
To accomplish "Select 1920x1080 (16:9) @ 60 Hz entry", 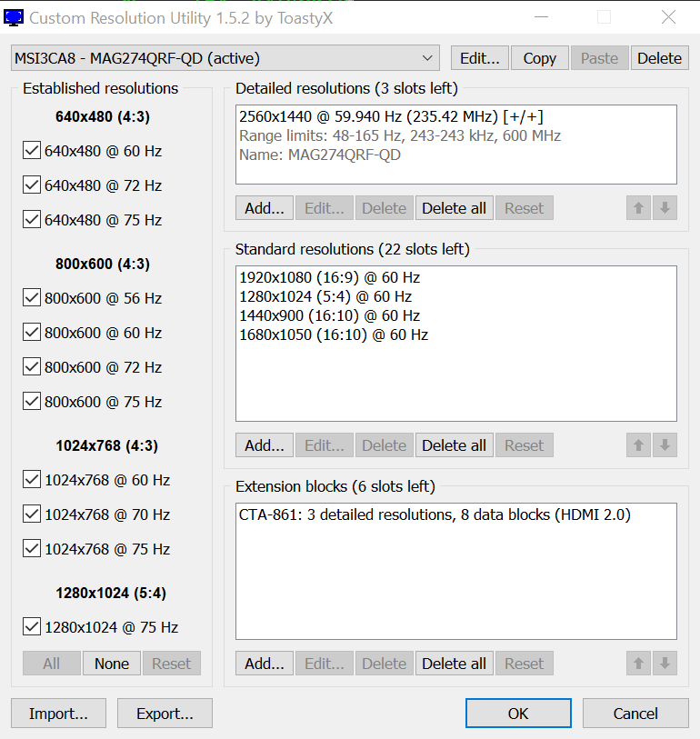I will [x=329, y=278].
